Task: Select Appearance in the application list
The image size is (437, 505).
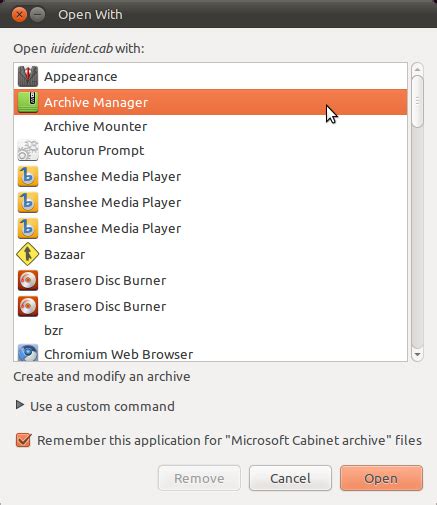Action: click(x=210, y=76)
